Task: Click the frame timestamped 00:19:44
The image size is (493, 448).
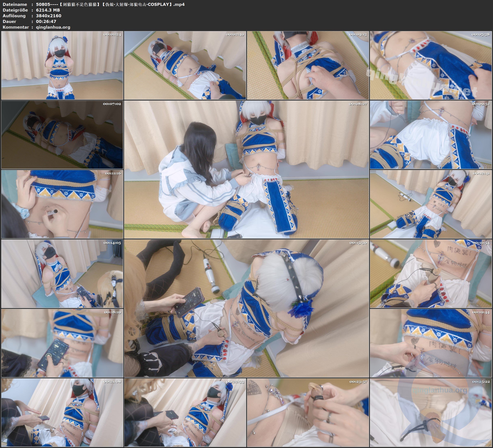Action: [x=431, y=343]
